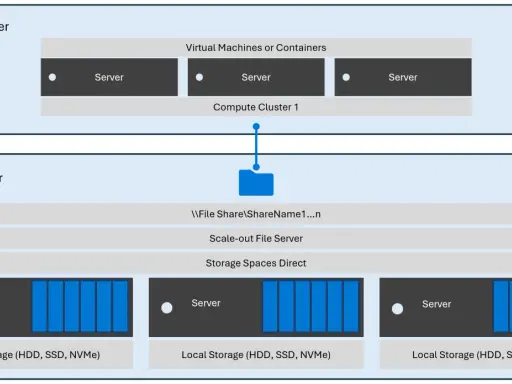Click the middle compute cluster Server box
This screenshot has width=512, height=384.
coord(256,77)
